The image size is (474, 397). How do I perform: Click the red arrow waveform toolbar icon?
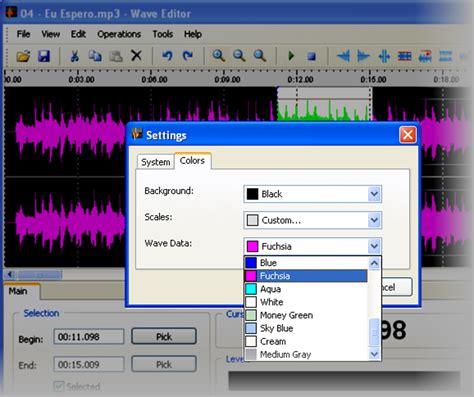click(425, 56)
